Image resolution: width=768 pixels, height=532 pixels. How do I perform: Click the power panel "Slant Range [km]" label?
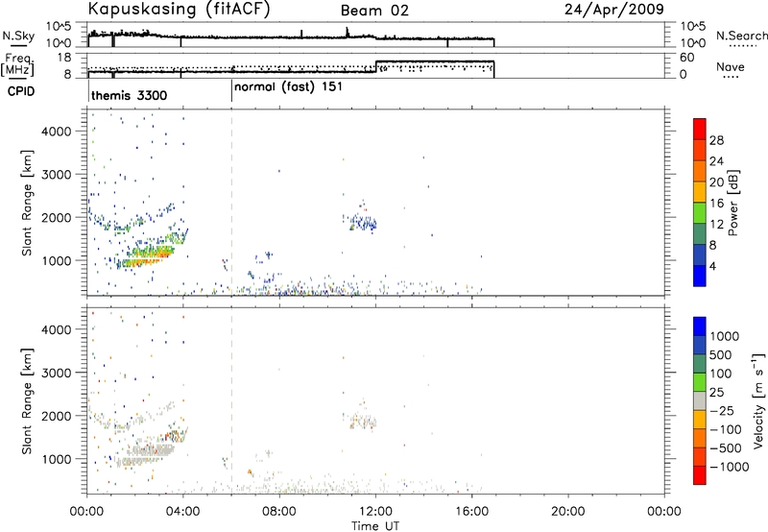click(27, 203)
